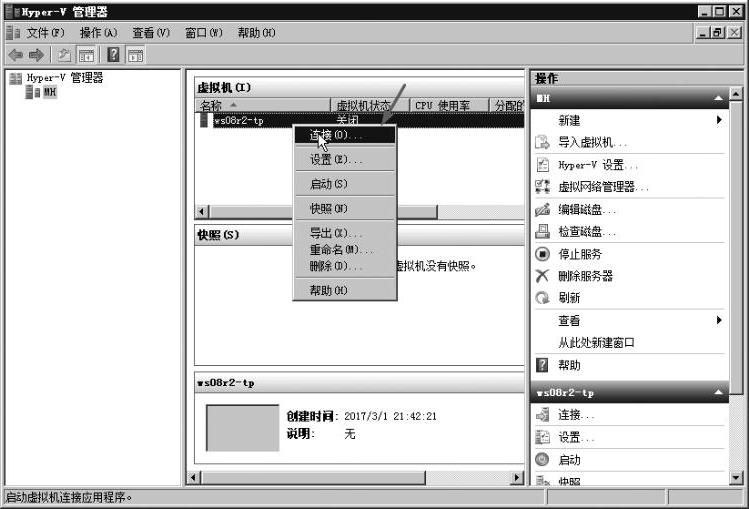The width and height of the screenshot is (749, 509).
Task: Toggle the action pane toolbar icon
Action: (135, 55)
